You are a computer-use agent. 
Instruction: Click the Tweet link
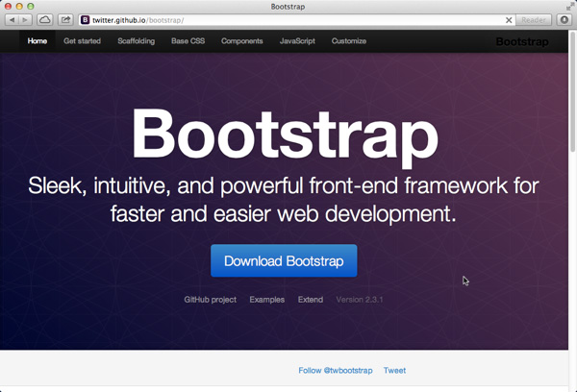tap(394, 371)
